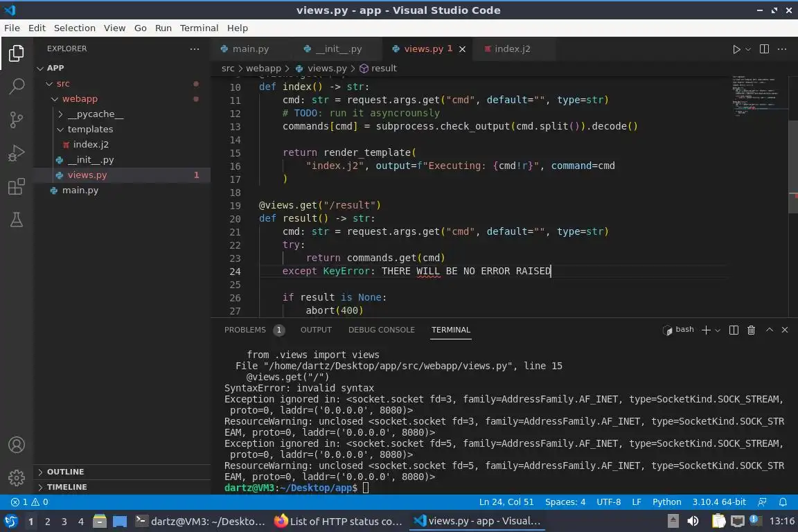Image resolution: width=798 pixels, height=532 pixels.
Task: Open the Terminal menu
Action: 199,28
